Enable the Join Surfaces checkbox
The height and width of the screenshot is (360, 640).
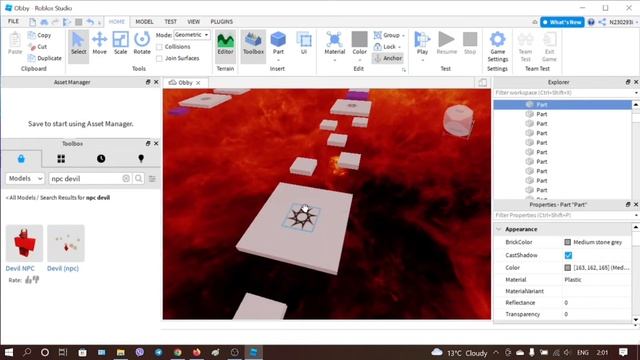click(x=159, y=58)
